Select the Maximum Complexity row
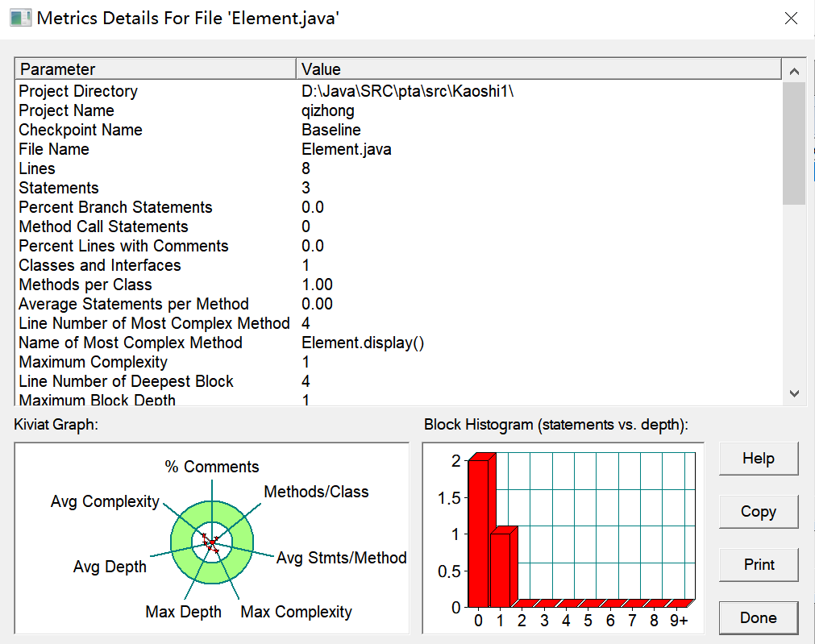 pyautogui.click(x=398, y=362)
